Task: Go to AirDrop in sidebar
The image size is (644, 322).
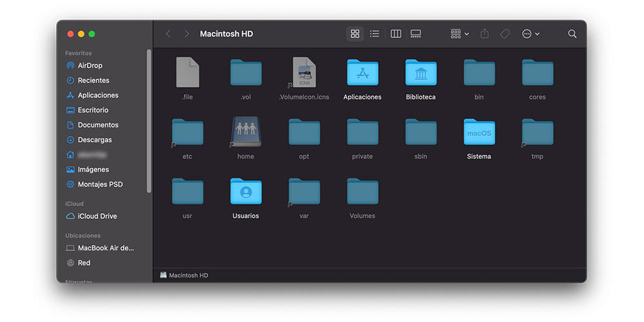Action: 90,66
